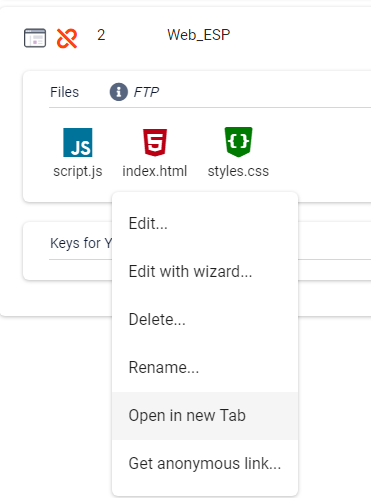Choose Rename... from the context menu
This screenshot has height=498, width=371.
(205, 367)
